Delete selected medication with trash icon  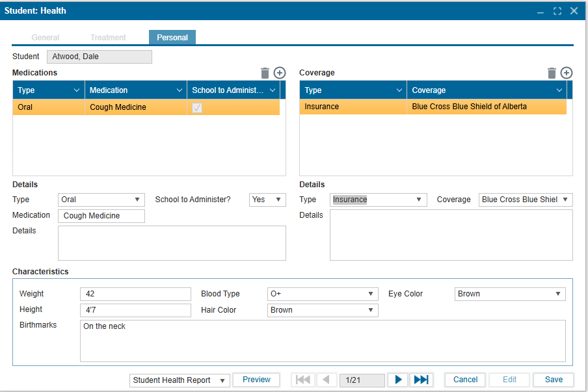265,73
